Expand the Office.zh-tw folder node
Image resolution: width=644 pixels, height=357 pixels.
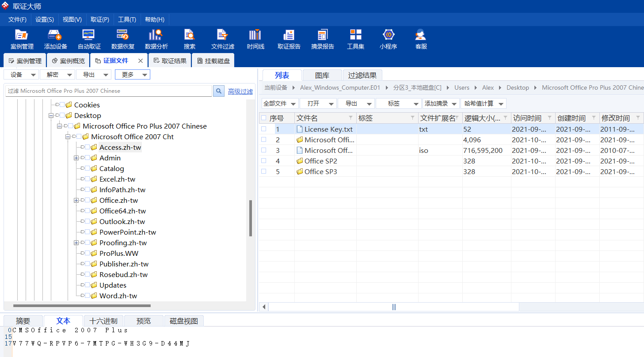click(x=76, y=200)
